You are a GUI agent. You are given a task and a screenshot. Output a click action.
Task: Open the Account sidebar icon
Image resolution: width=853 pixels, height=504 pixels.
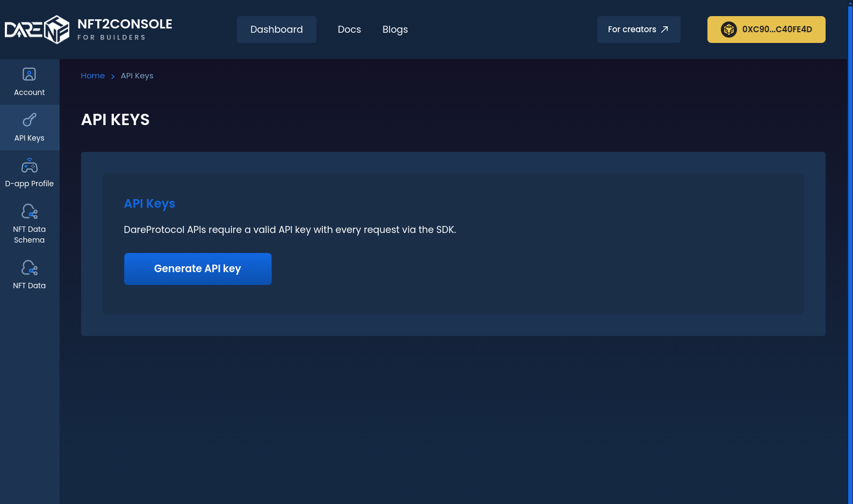click(x=30, y=74)
